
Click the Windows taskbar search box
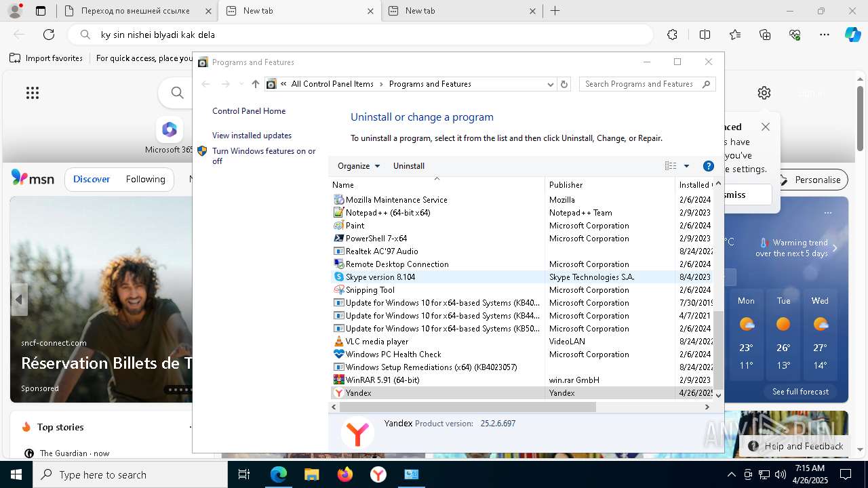pos(130,474)
